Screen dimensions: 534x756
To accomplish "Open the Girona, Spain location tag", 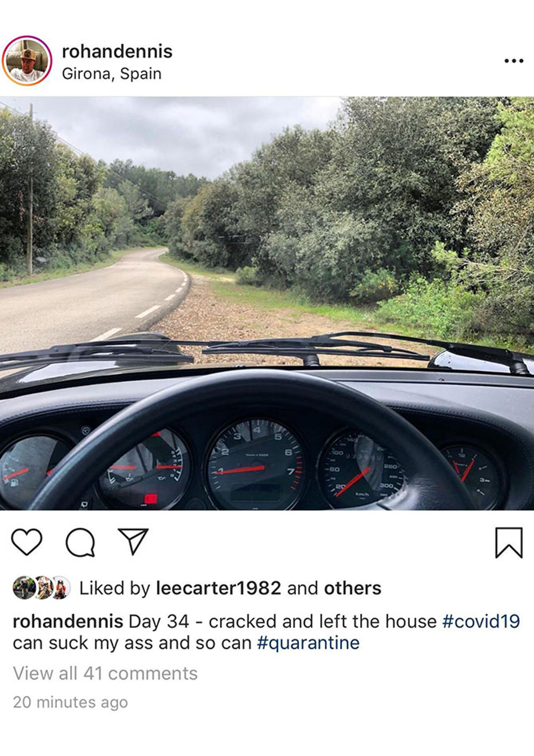I will [x=112, y=74].
